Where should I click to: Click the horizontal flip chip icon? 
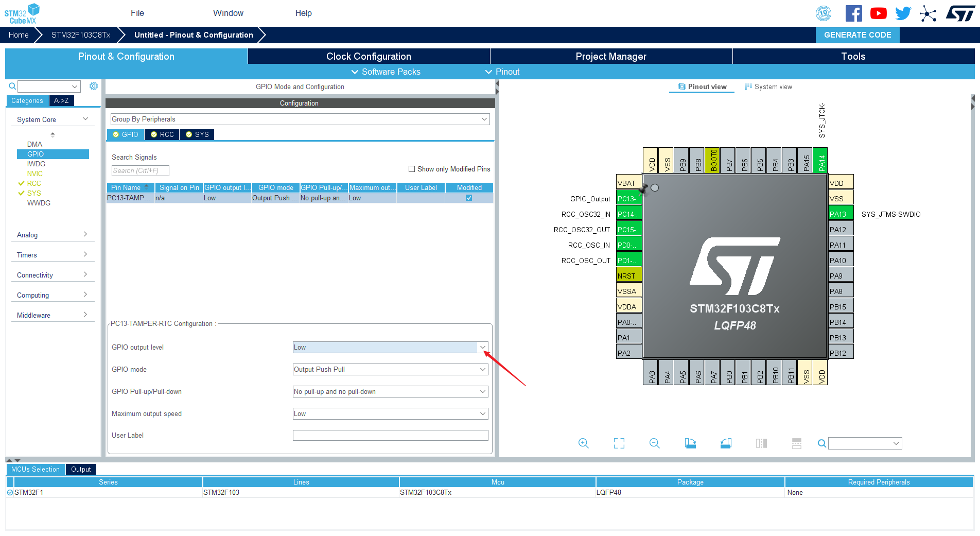pos(761,443)
